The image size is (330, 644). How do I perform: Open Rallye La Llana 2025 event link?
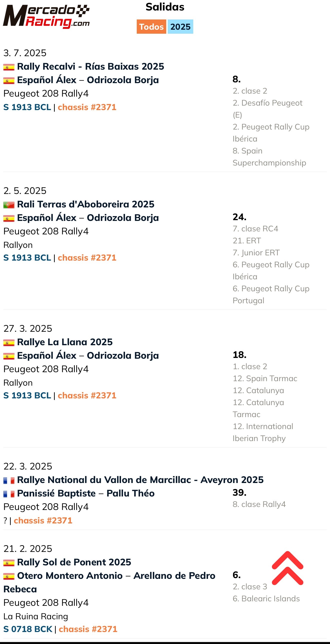[x=65, y=342]
